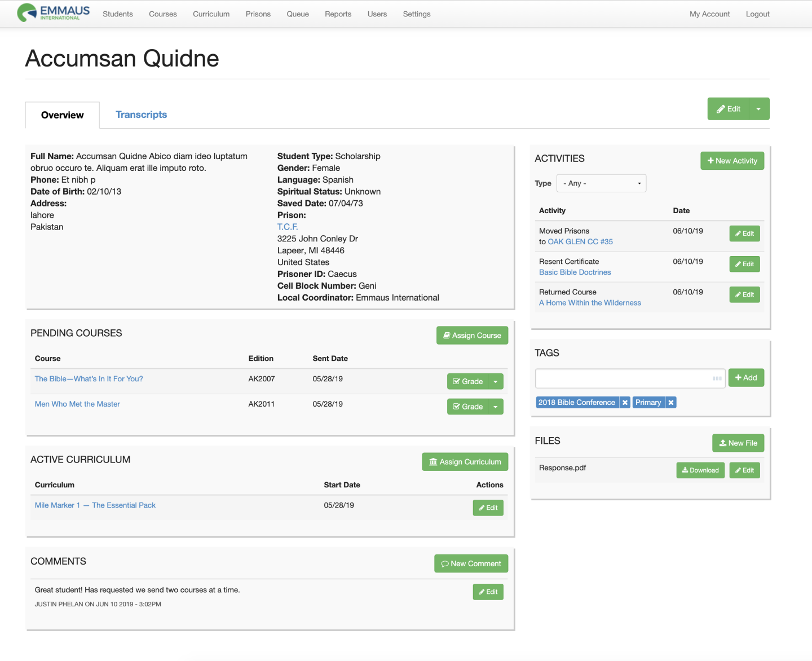Switch to the Transcripts tab
This screenshot has width=812, height=661.
point(141,115)
